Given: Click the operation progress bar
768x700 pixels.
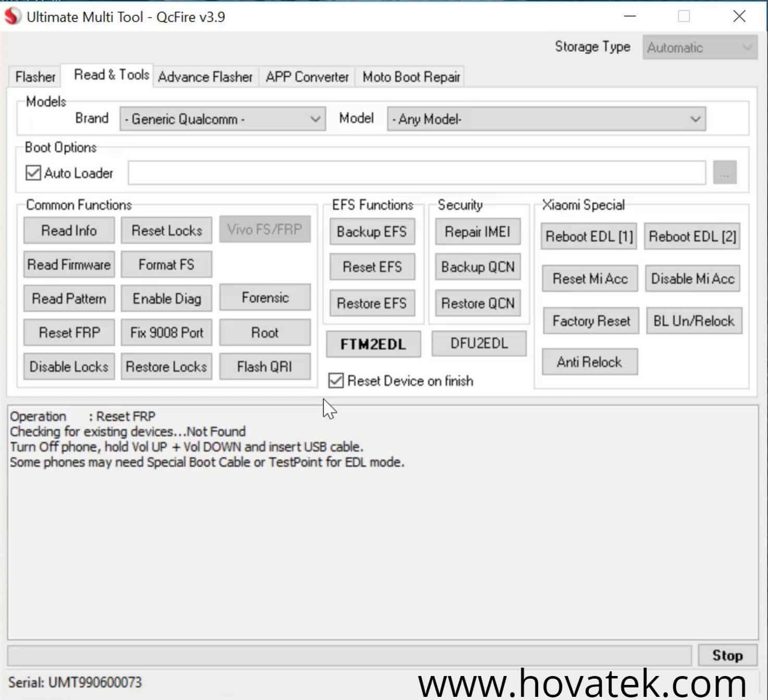Looking at the screenshot, I should click(x=349, y=655).
